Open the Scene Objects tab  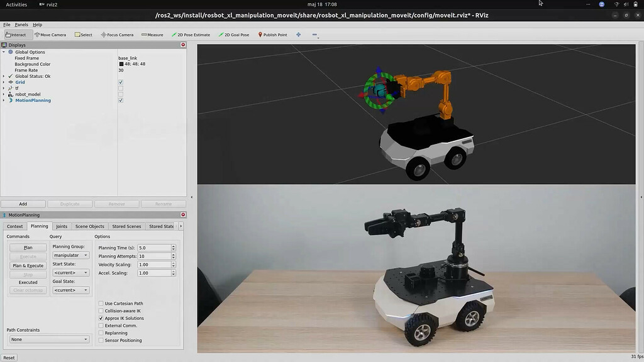(x=90, y=226)
